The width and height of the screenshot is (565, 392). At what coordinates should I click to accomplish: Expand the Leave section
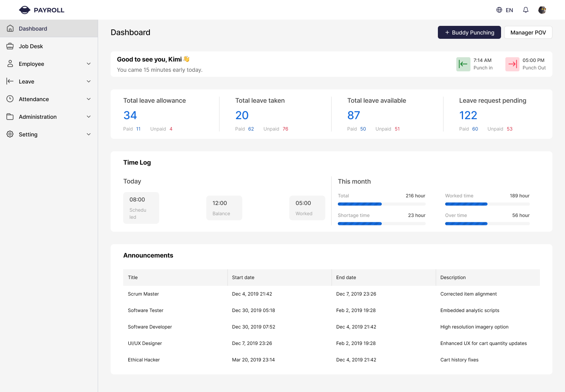click(x=88, y=81)
